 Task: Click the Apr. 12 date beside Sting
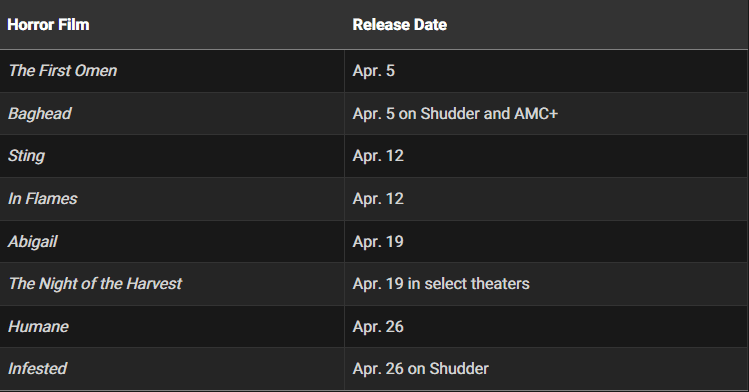[378, 156]
